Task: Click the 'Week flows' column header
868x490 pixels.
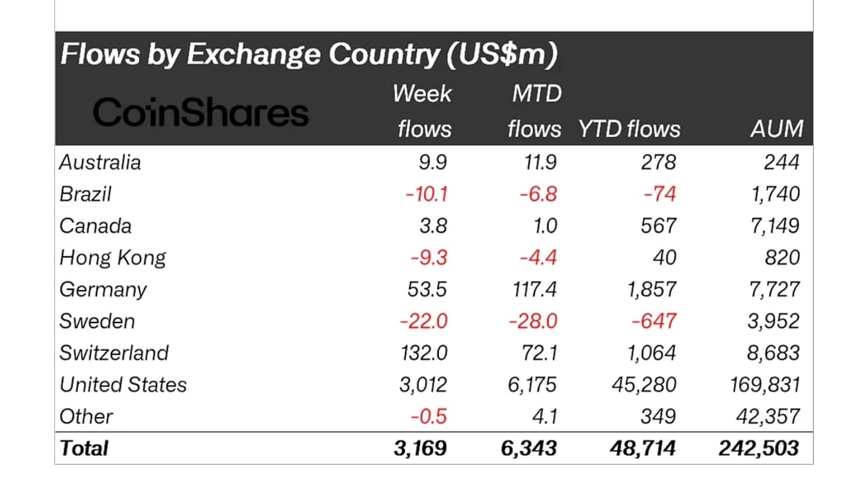Action: point(424,112)
